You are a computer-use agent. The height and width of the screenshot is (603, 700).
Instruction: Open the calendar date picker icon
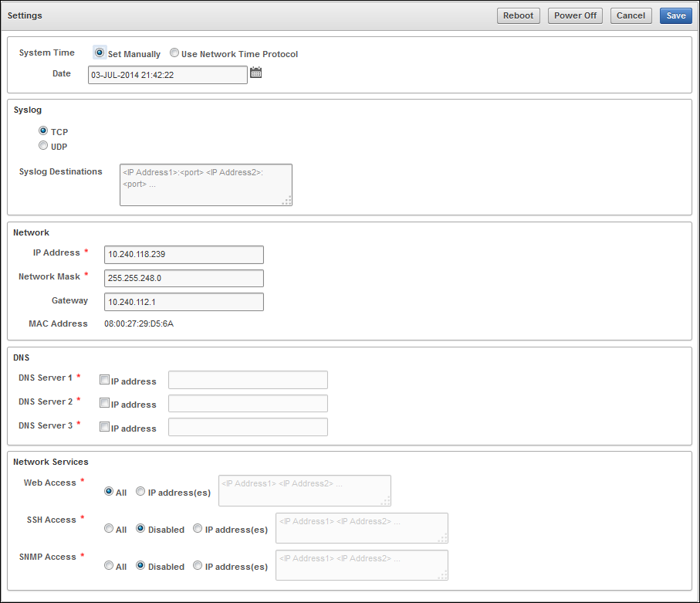pos(255,73)
